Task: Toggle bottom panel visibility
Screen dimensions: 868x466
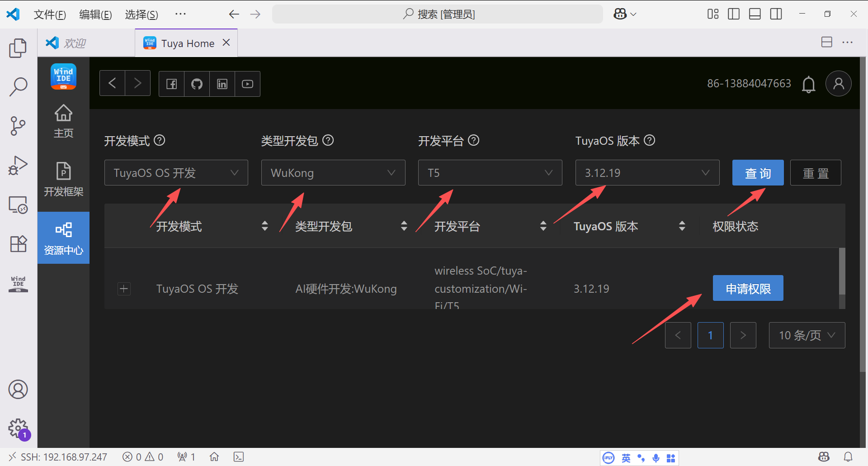Action: point(755,14)
